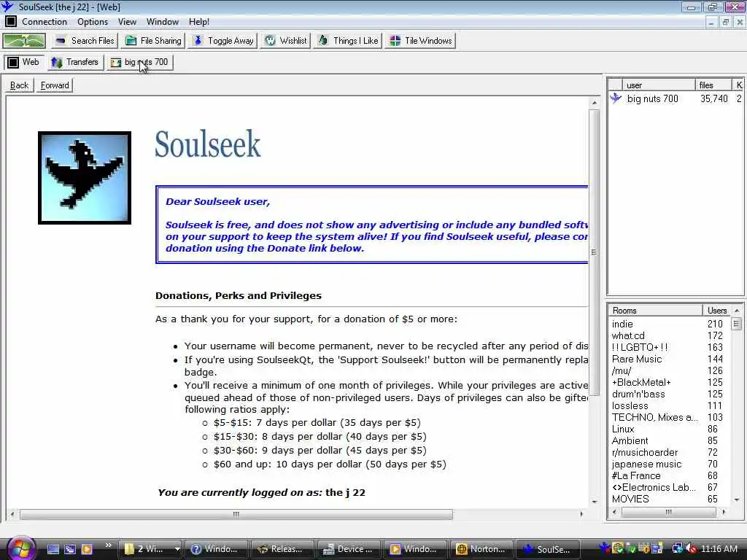
Task: Open the Connection menu
Action: (44, 22)
